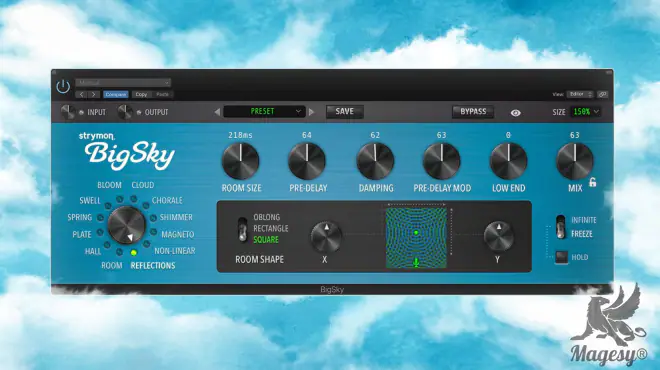The width and height of the screenshot is (660, 370).
Task: Flip the Infinite/Freeze switch
Action: pyautogui.click(x=560, y=226)
